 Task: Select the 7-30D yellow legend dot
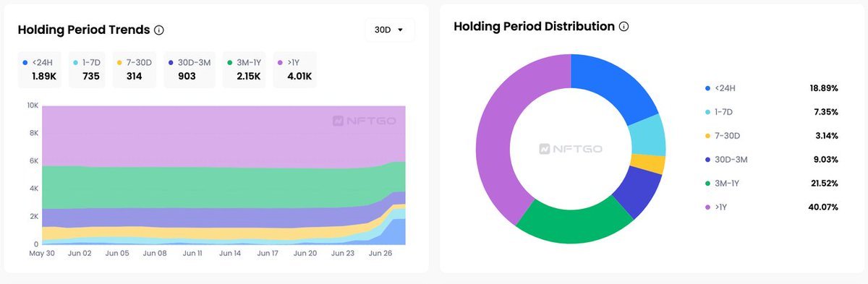[x=707, y=136]
